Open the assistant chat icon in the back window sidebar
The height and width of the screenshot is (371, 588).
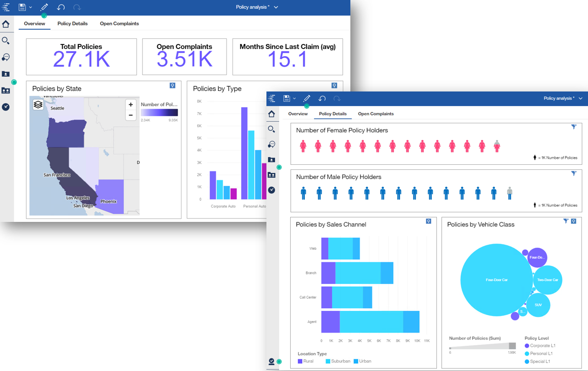coord(6,57)
